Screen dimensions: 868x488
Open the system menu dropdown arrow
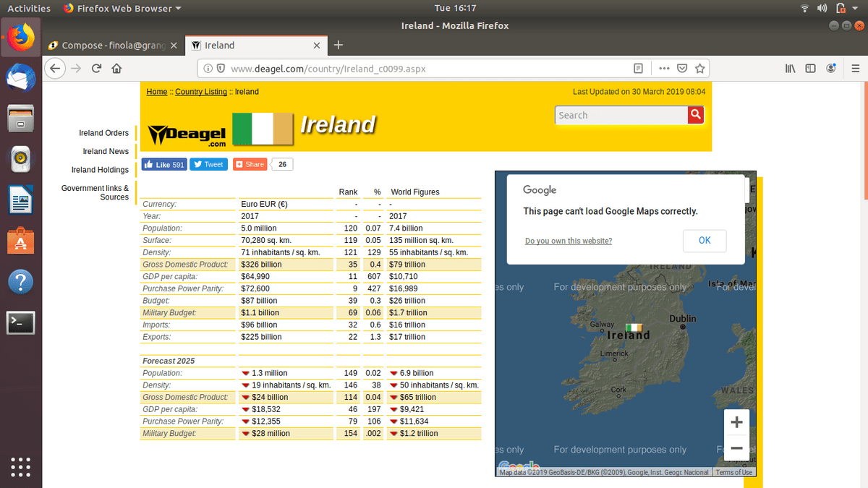point(856,9)
